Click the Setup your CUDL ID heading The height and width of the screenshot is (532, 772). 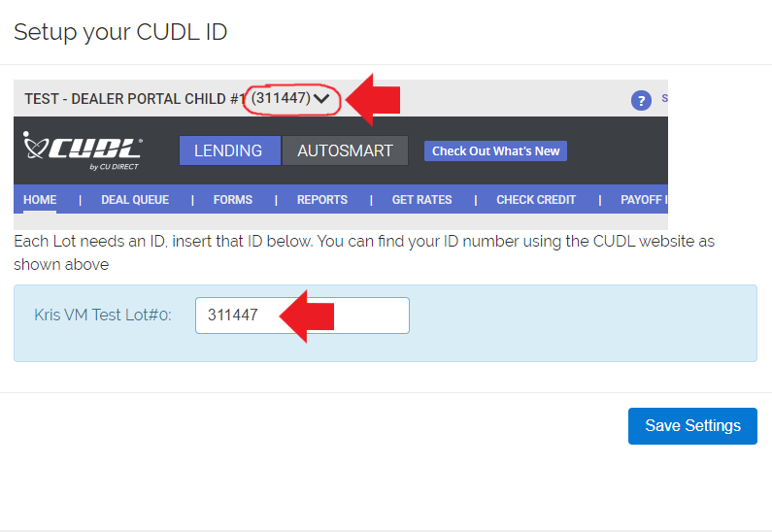click(120, 32)
